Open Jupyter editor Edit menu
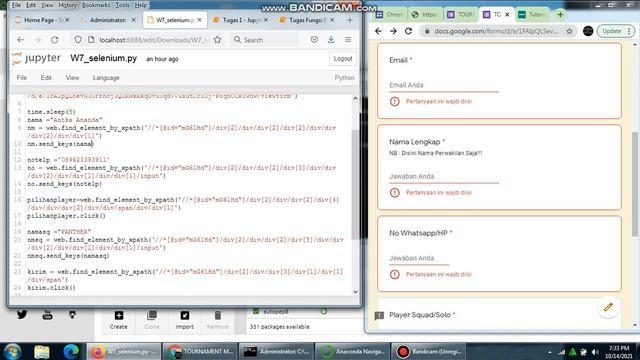Viewport: 640px width, 360px height. [x=46, y=78]
